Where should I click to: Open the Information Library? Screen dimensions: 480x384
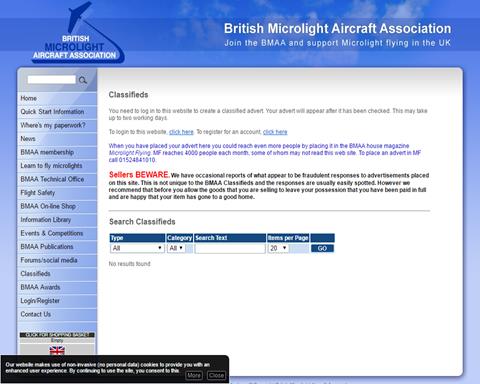pyautogui.click(x=57, y=220)
